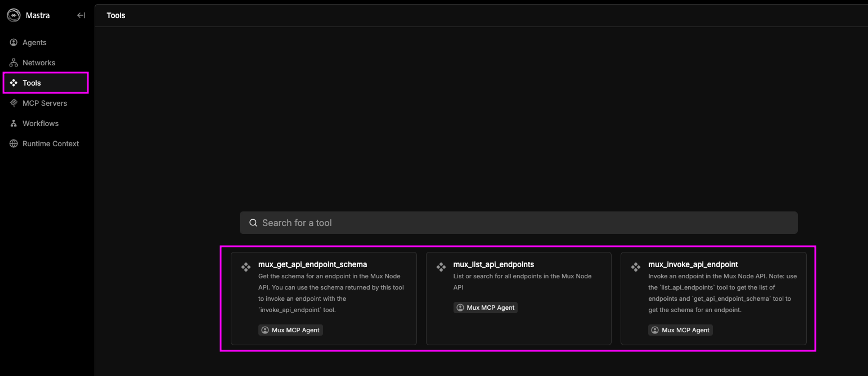Click the magnifier icon in search bar
Image resolution: width=868 pixels, height=376 pixels.
coord(253,223)
